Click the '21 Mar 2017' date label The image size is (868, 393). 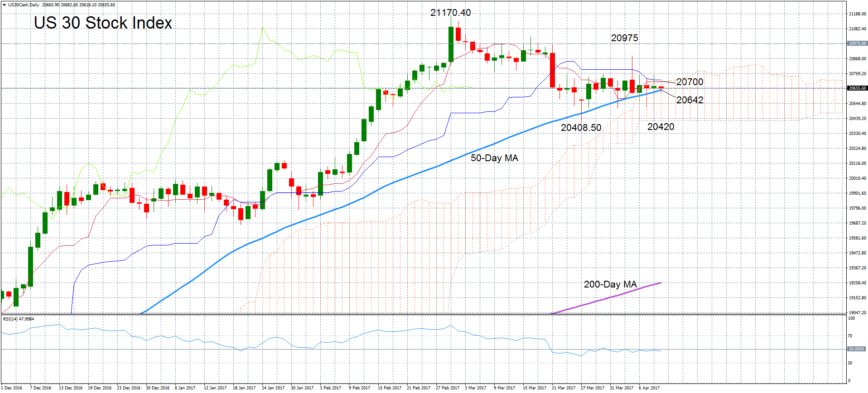click(x=564, y=388)
